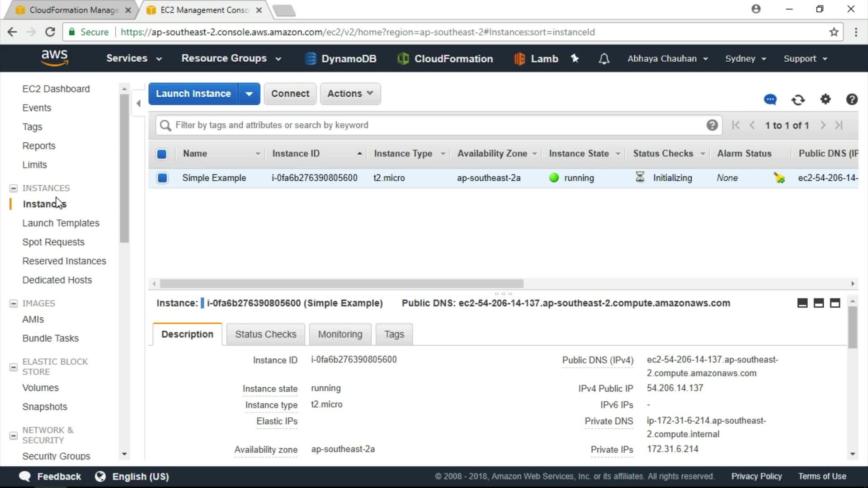The height and width of the screenshot is (488, 868).
Task: Open the help question mark icon
Action: click(x=852, y=99)
